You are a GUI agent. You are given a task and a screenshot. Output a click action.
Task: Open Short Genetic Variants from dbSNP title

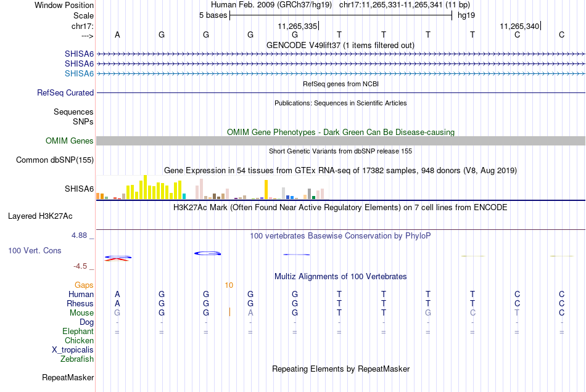(x=340, y=151)
